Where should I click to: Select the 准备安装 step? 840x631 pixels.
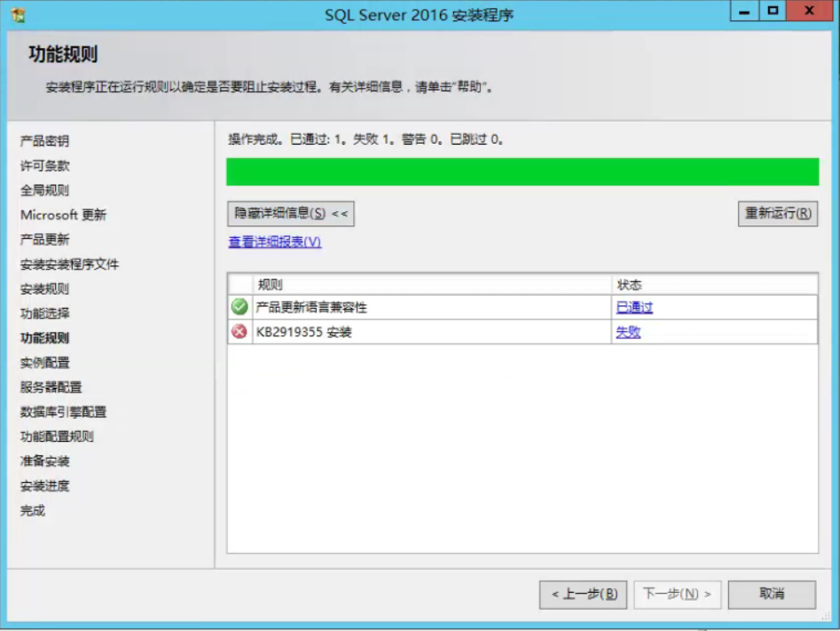(44, 461)
